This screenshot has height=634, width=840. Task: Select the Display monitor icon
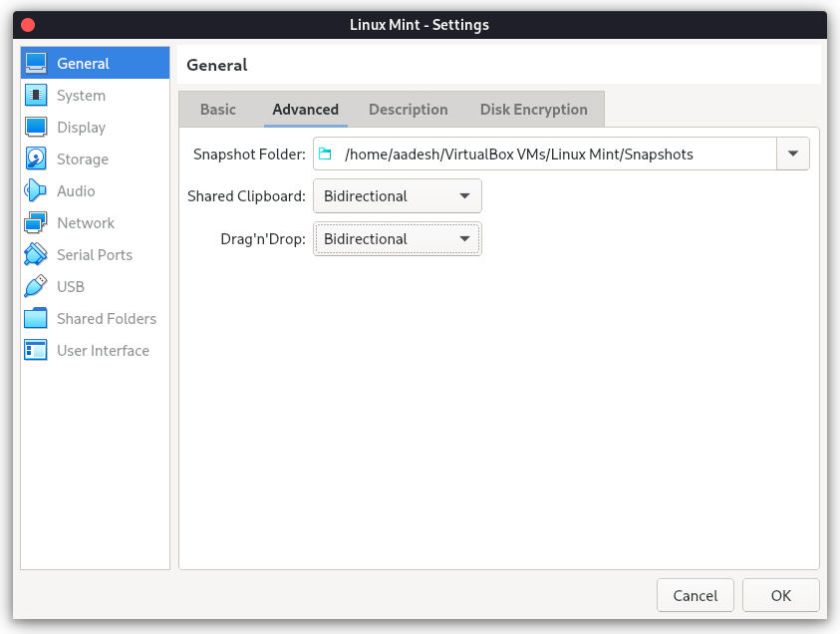pos(36,127)
